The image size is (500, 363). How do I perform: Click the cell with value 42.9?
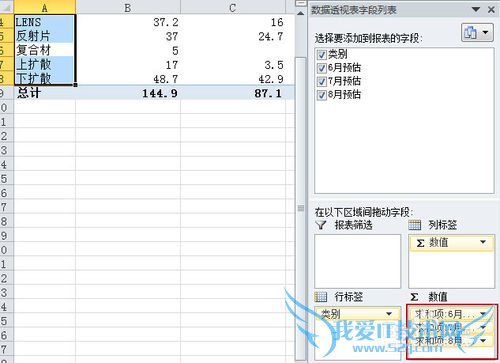coord(233,79)
